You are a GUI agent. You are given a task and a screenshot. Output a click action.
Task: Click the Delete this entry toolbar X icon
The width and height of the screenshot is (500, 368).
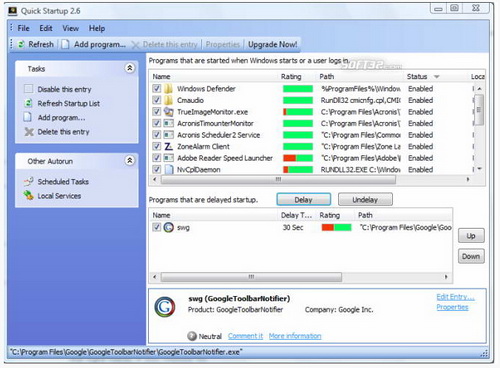click(x=135, y=45)
